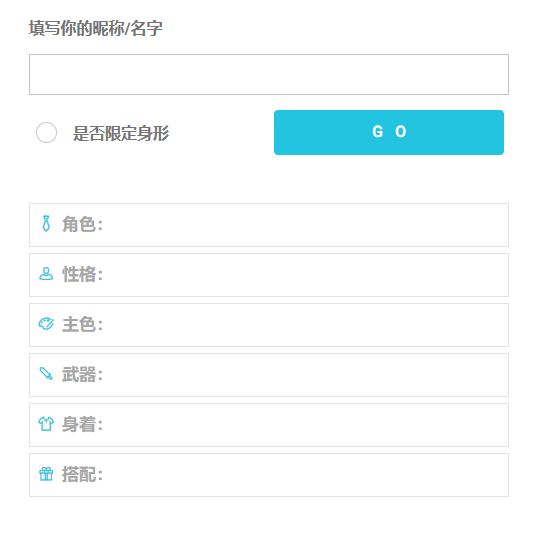Click the necktie icon beside 角色
This screenshot has width=551, height=548.
(x=46, y=224)
